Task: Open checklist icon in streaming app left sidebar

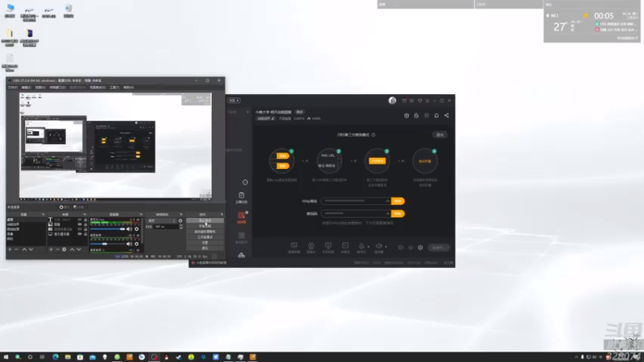Action: (x=242, y=197)
